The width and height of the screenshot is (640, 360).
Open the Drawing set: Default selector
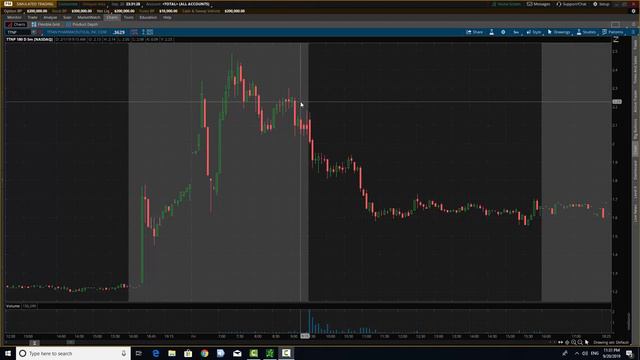pos(611,342)
